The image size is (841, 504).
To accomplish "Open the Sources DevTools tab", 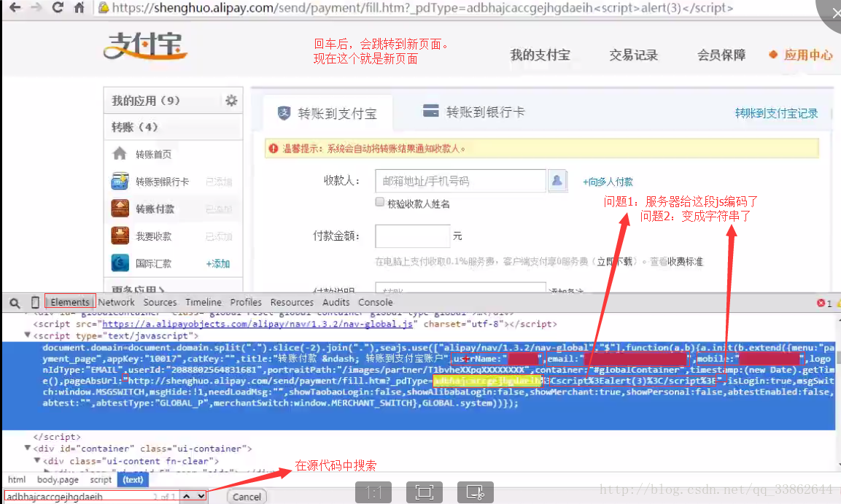I will click(x=160, y=303).
